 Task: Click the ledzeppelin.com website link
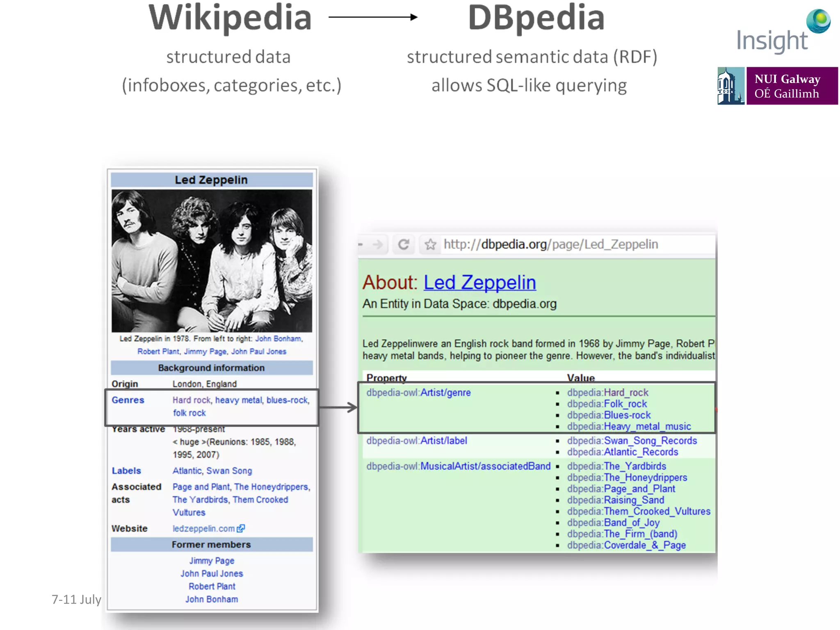203,528
